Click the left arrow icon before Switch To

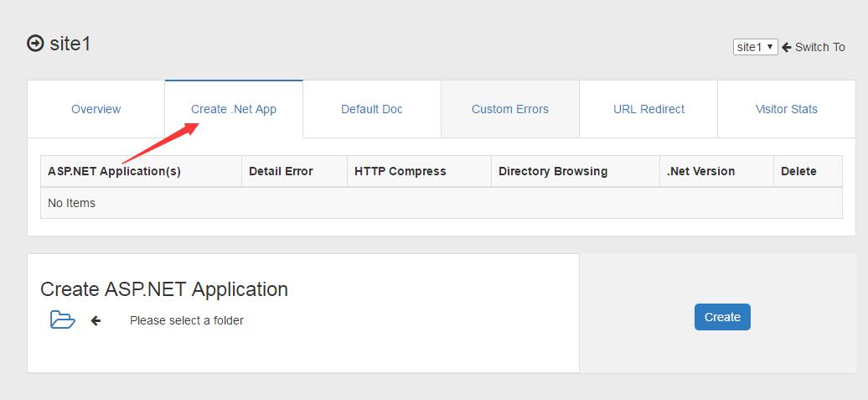(787, 48)
